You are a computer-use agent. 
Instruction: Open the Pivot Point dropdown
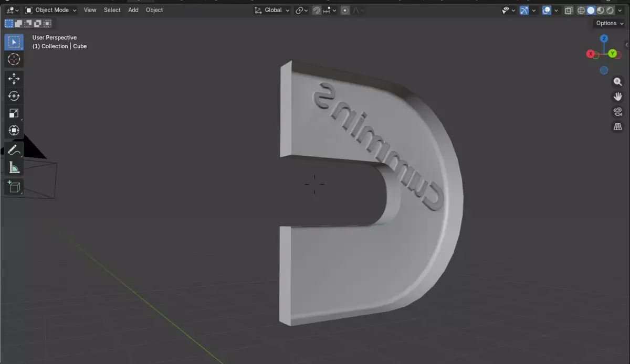302,10
